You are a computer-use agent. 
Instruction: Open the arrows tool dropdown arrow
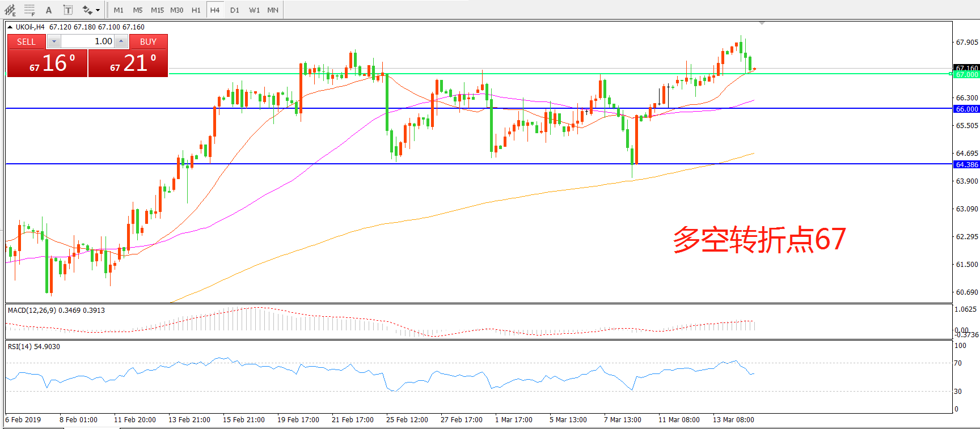(98, 10)
